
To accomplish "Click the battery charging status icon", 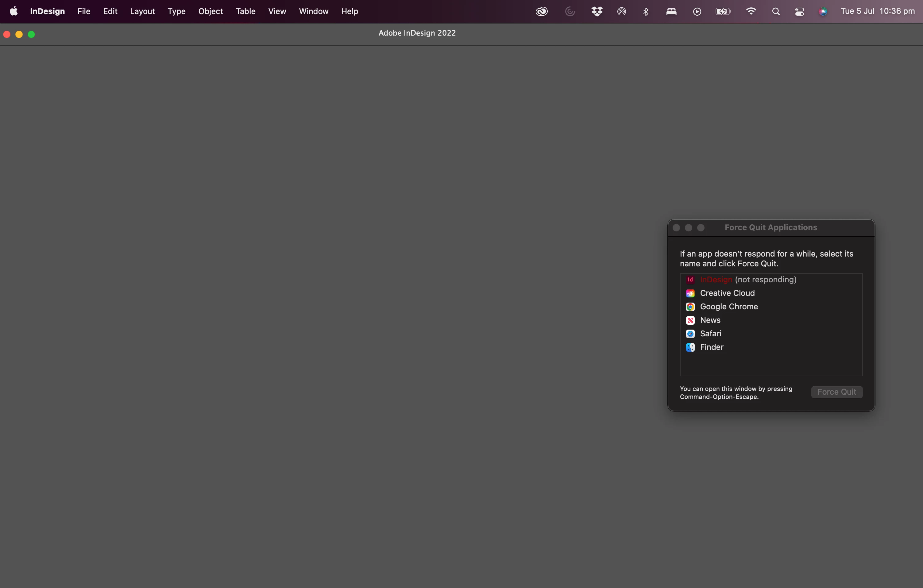I will [723, 11].
